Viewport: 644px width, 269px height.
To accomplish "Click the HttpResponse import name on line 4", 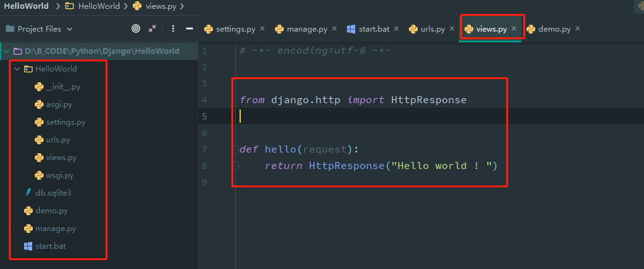I will [x=428, y=100].
